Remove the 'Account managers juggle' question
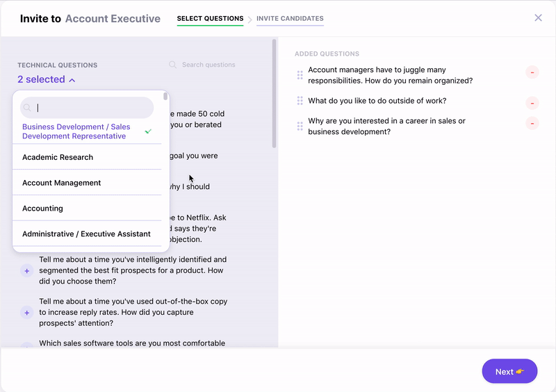Screen dimensions: 556x392 click(532, 72)
